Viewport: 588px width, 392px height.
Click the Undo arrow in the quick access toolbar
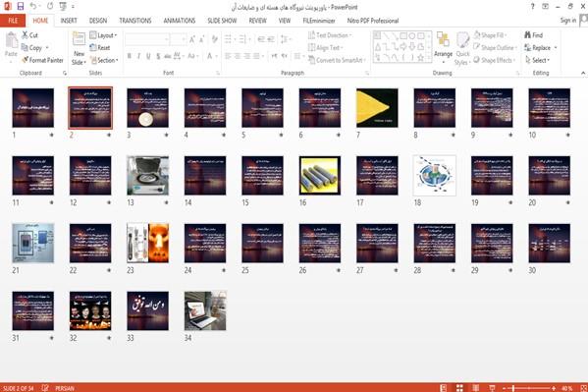pos(33,6)
